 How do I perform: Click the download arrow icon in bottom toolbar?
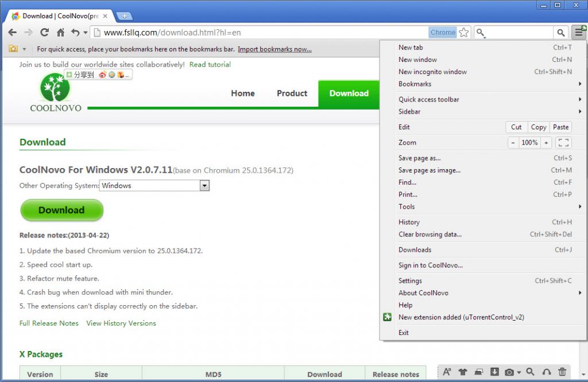[x=494, y=372]
